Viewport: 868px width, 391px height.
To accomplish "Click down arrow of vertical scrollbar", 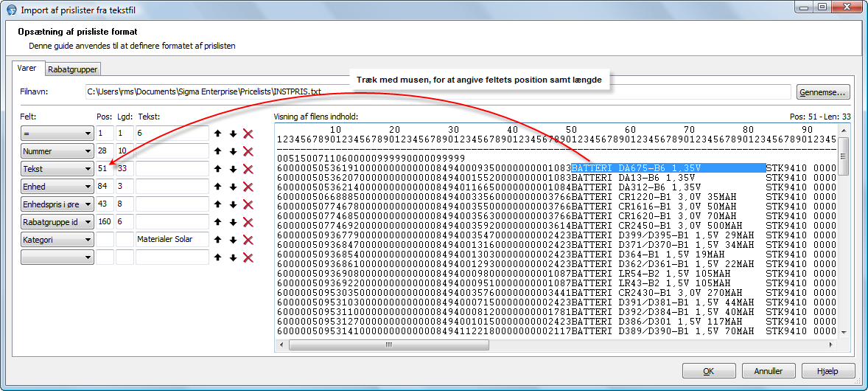I will coord(844,332).
